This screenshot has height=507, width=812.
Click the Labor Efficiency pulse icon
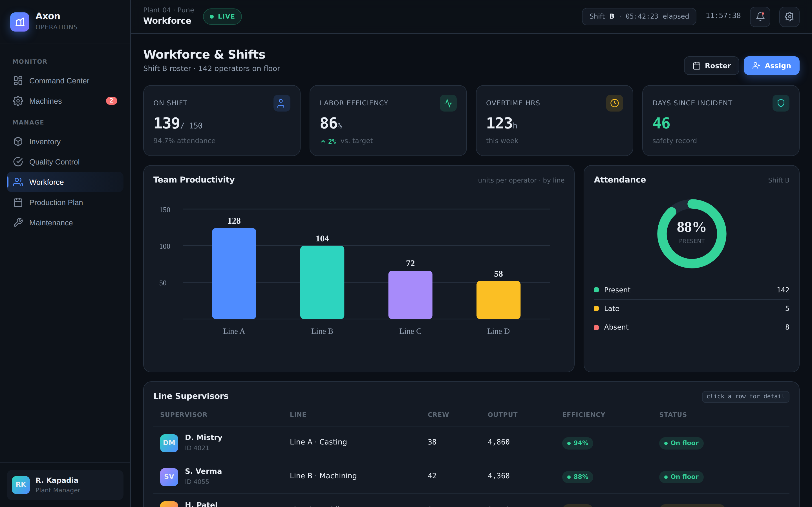tap(448, 103)
